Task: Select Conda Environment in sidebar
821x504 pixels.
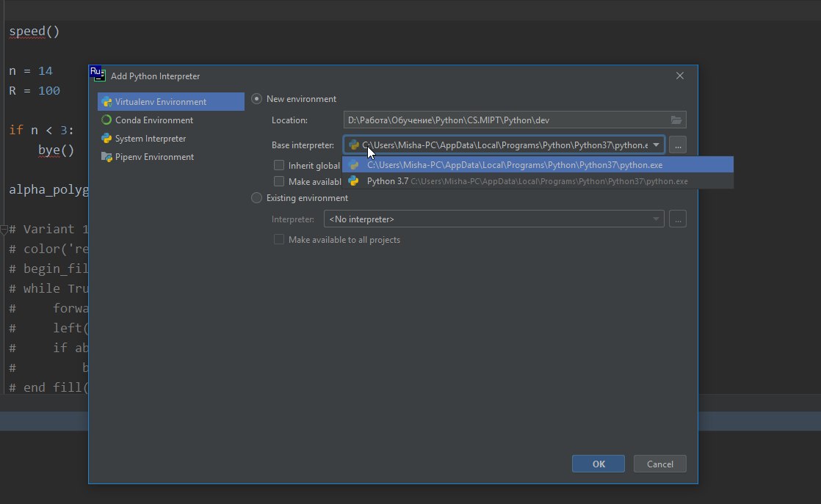Action: 170,120
